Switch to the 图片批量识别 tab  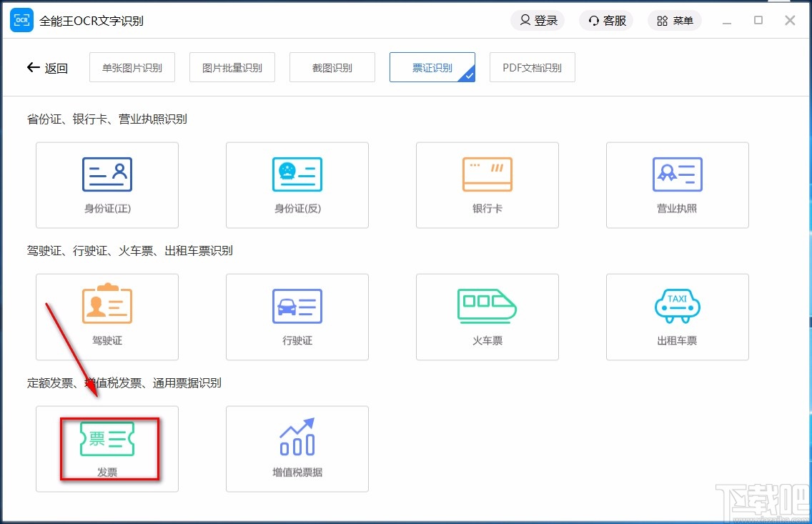coord(232,66)
